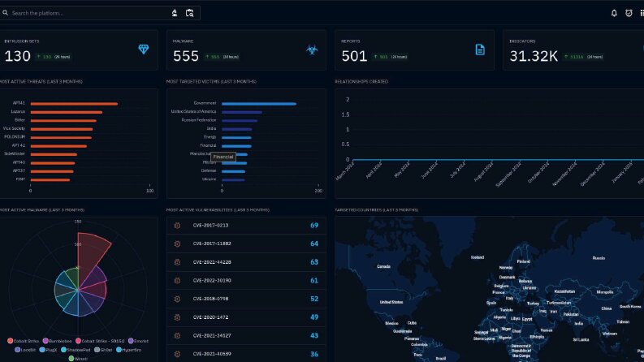Click the biohazard icon on Malware card
The width and height of the screenshot is (644, 362).
pyautogui.click(x=312, y=50)
